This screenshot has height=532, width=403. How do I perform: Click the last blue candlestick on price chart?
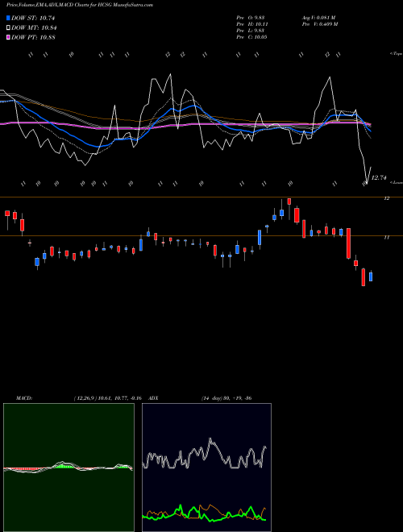(371, 276)
